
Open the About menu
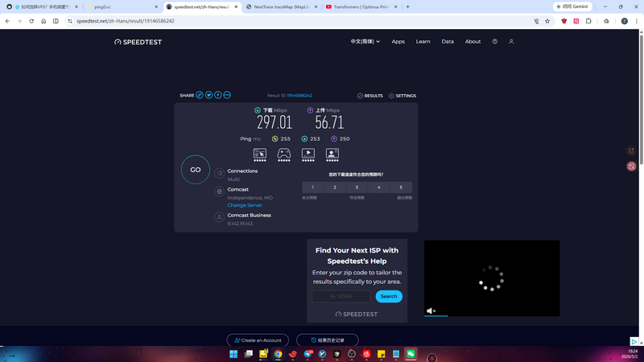(473, 42)
